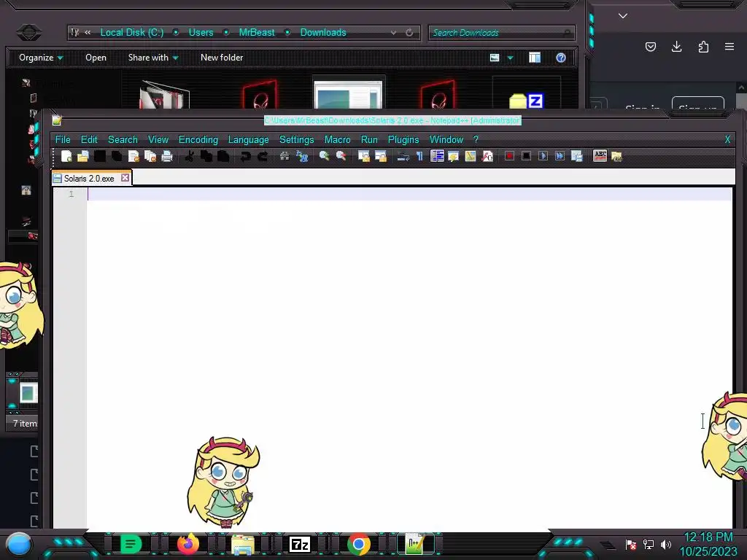Open the Settings menu
Screen dimensions: 747x560
tap(296, 139)
